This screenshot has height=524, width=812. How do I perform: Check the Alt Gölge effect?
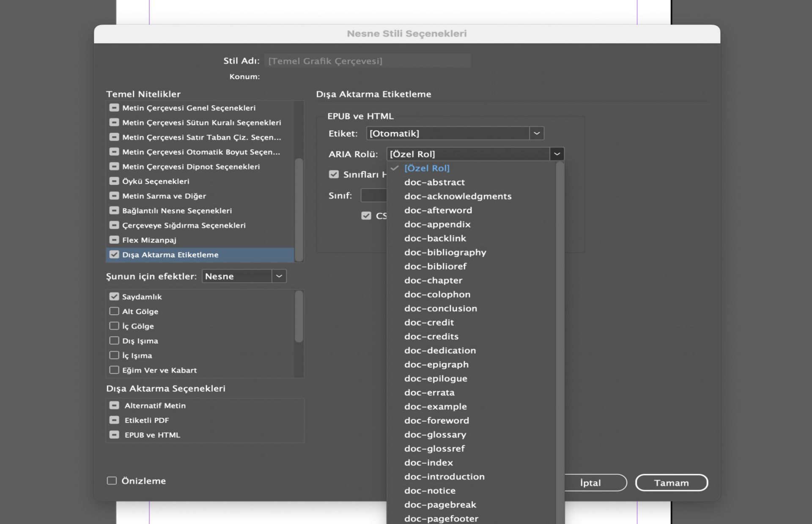114,311
